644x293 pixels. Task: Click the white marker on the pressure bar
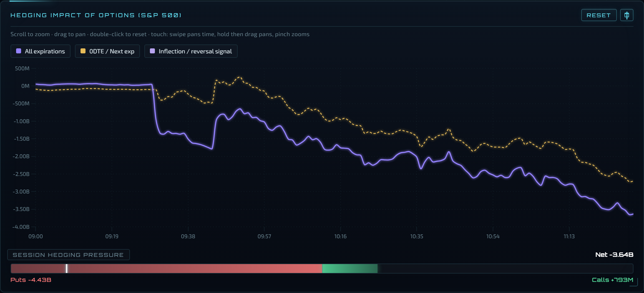(x=67, y=269)
